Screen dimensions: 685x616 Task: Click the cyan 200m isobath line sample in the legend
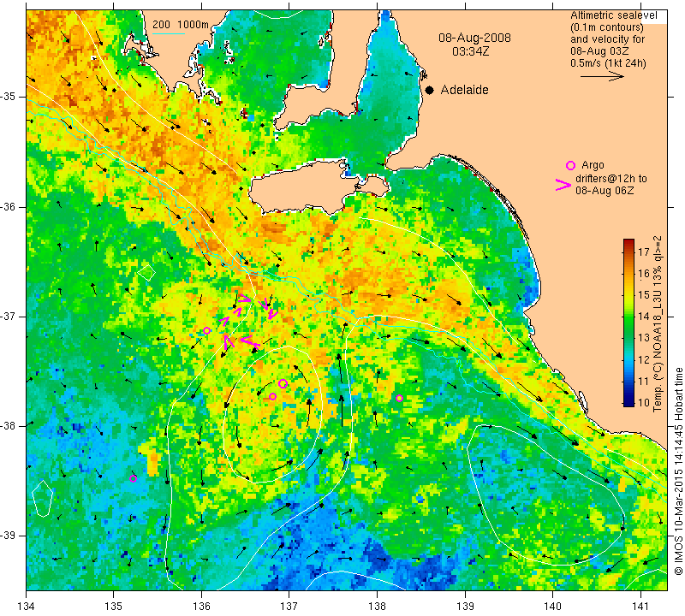[x=169, y=33]
